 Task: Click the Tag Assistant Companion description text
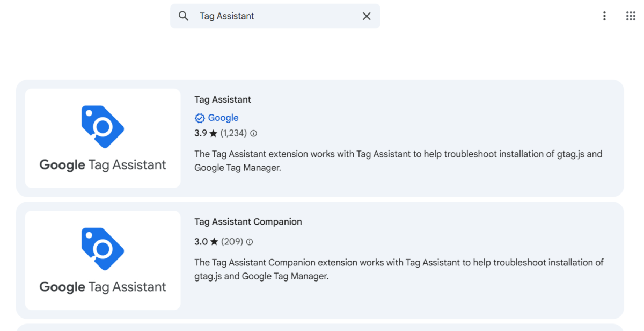tap(399, 269)
